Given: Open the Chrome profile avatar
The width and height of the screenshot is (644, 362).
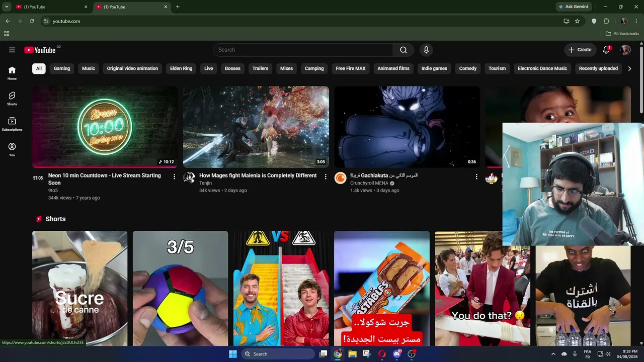Looking at the screenshot, I should coord(624,21).
